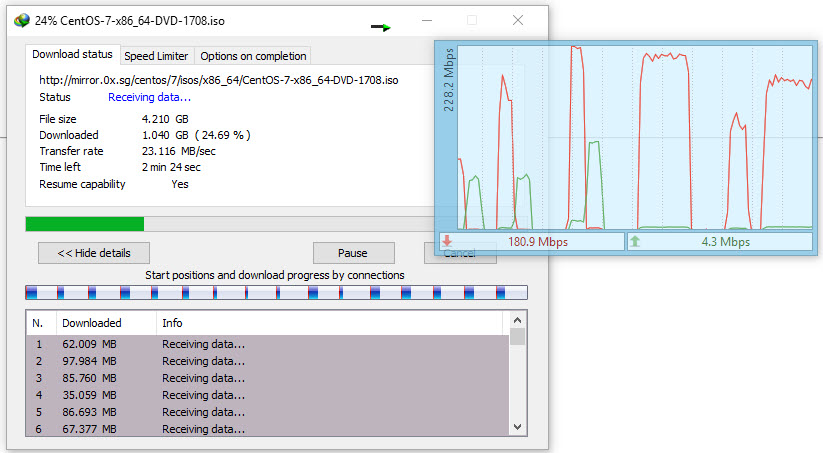Click the network speed graph area
The height and width of the screenshot is (453, 823).
click(x=635, y=138)
